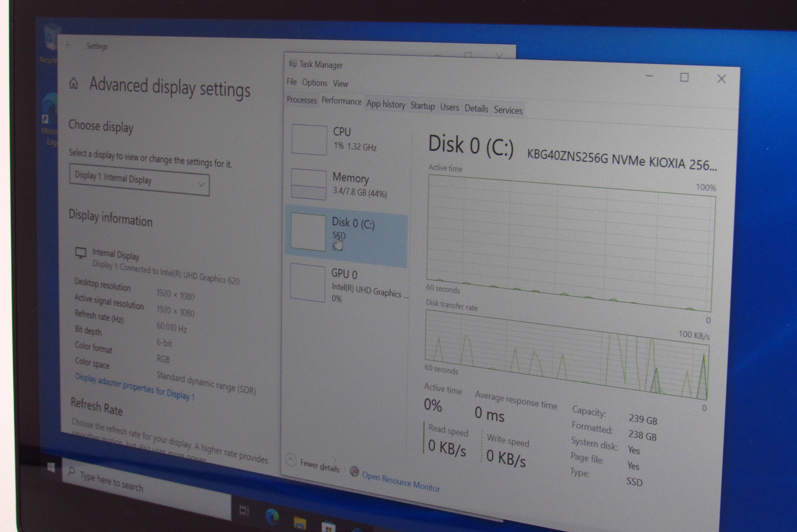This screenshot has width=797, height=532.
Task: Launch Microsoft Edge from taskbar
Action: pos(272,517)
